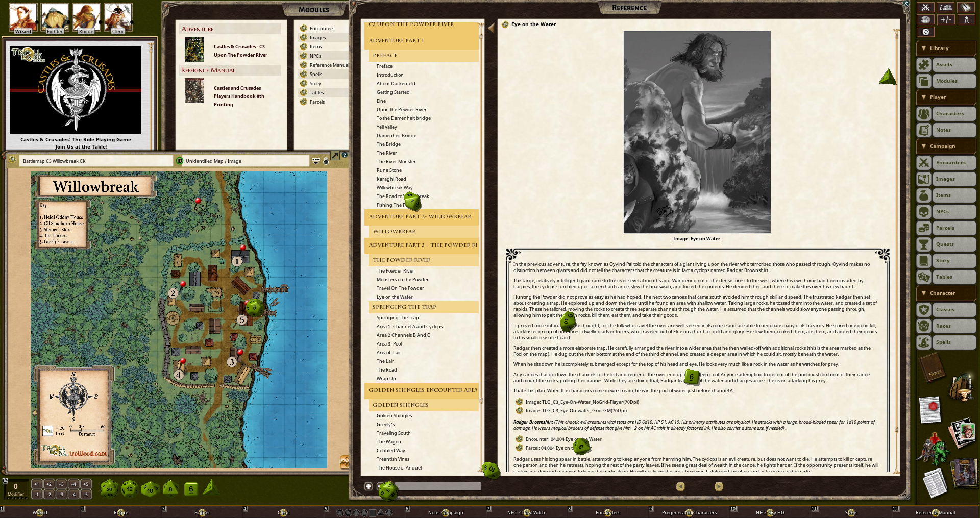Select hotkey 6 Note: Campaign
This screenshot has width=980, height=518.
coord(446,512)
